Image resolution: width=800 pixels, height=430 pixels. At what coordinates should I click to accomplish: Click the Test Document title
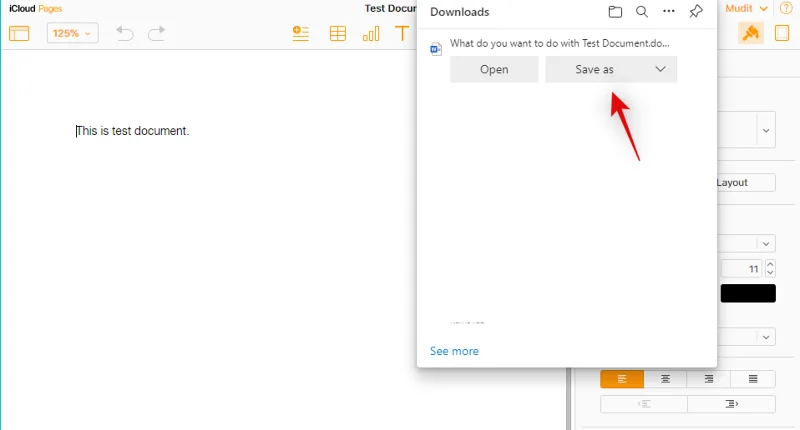390,9
